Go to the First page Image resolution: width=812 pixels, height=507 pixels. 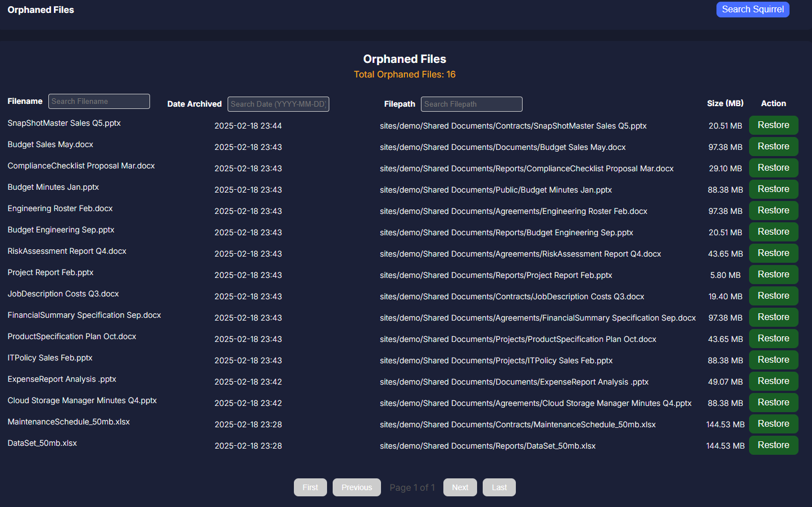pyautogui.click(x=310, y=487)
